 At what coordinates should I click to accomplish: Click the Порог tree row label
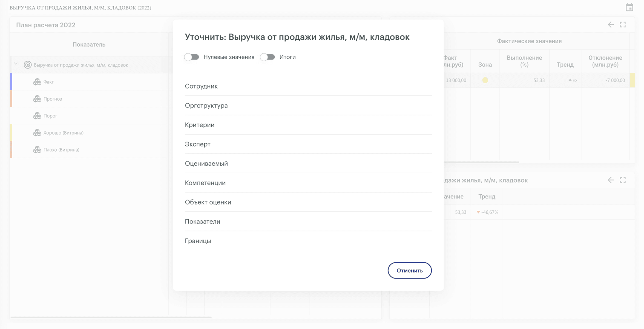click(x=50, y=116)
